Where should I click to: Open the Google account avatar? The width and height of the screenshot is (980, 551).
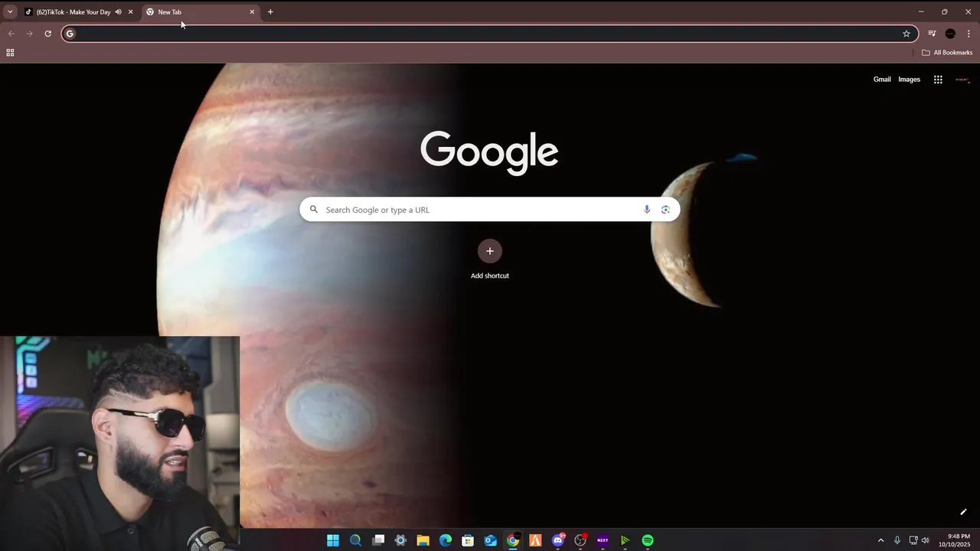[962, 80]
